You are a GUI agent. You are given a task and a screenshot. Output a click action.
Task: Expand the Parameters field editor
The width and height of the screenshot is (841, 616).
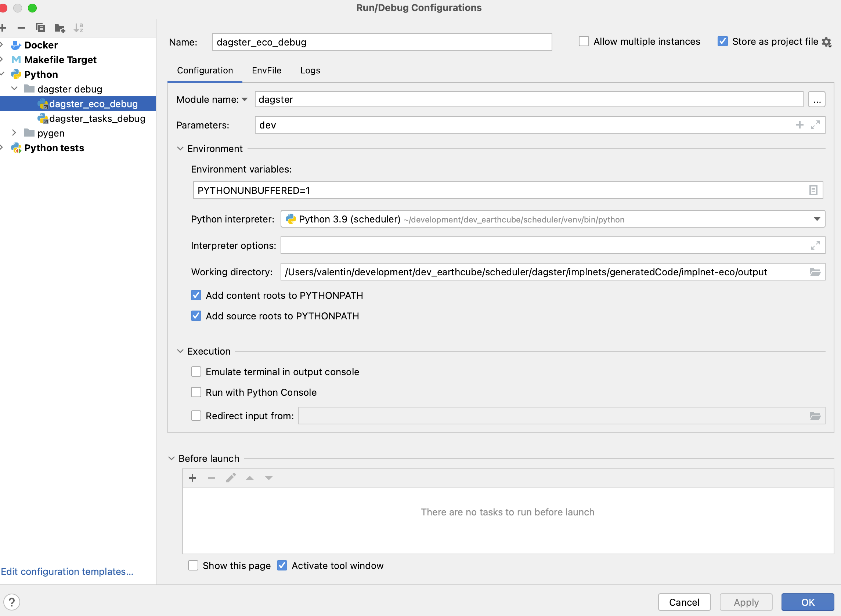click(815, 125)
